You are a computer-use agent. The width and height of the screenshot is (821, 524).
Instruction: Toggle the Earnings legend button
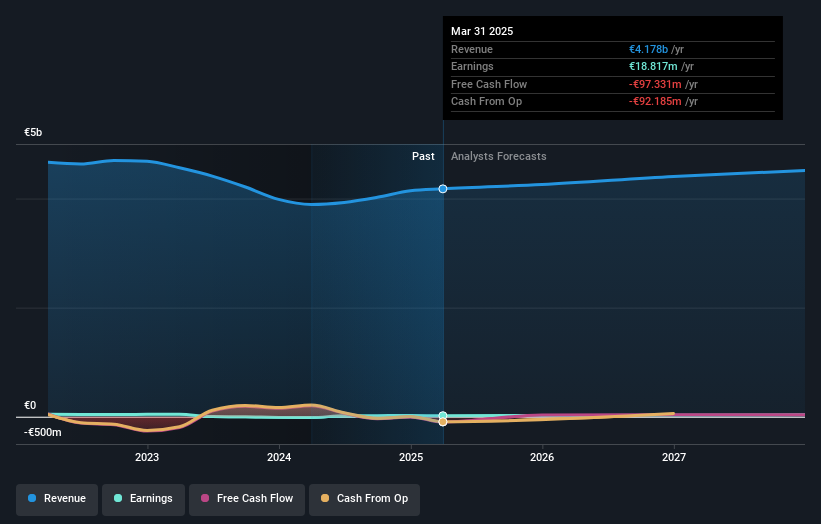(143, 499)
